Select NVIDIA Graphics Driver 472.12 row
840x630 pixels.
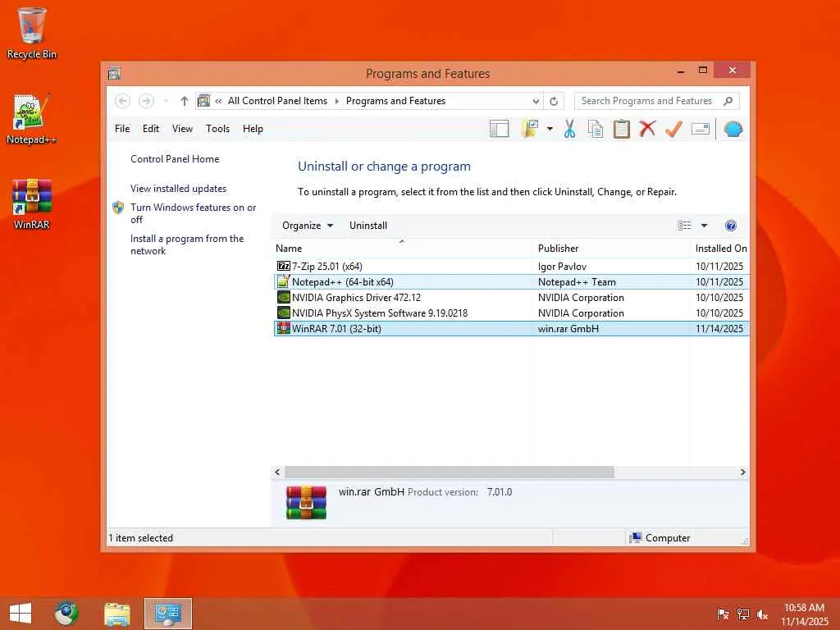click(x=511, y=297)
